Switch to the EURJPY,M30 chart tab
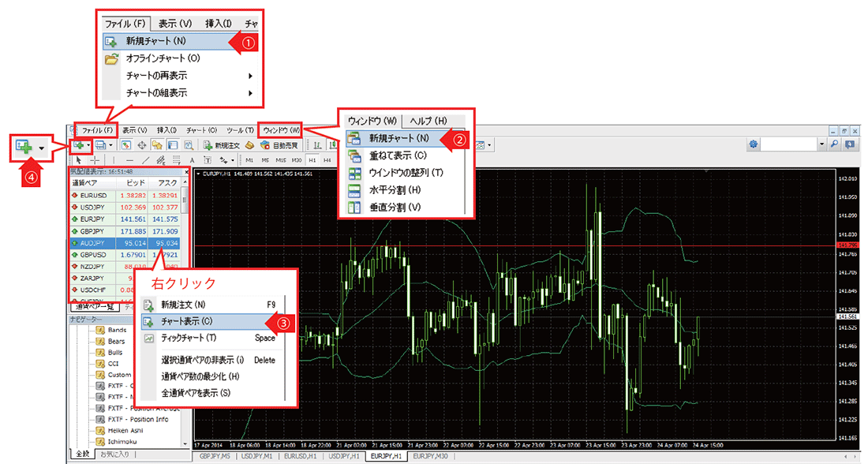The width and height of the screenshot is (868, 464). [x=430, y=456]
